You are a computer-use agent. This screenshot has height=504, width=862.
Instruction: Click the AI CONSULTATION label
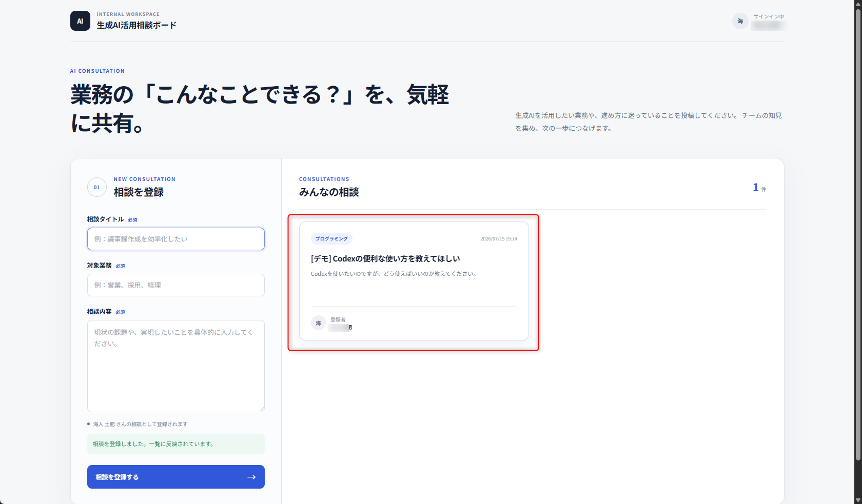coord(97,71)
